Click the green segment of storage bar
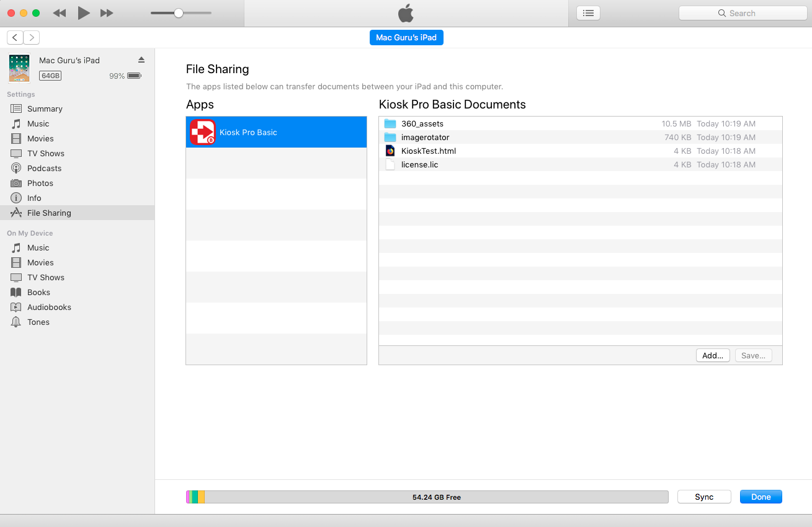Image resolution: width=812 pixels, height=527 pixels. pos(195,497)
